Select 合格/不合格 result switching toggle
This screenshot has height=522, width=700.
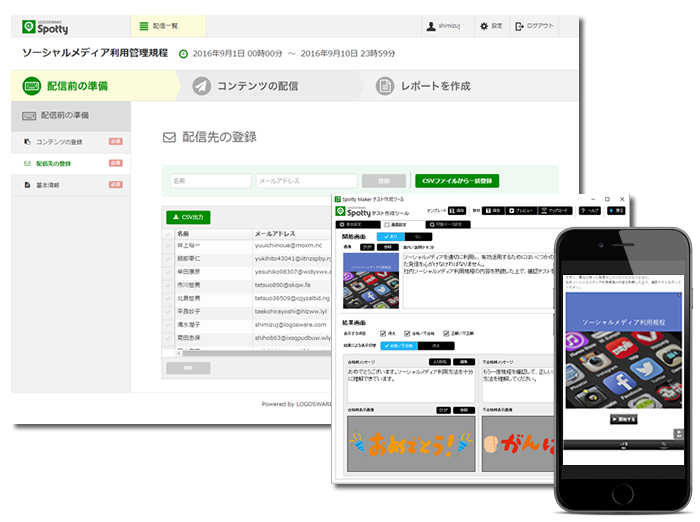tap(399, 346)
